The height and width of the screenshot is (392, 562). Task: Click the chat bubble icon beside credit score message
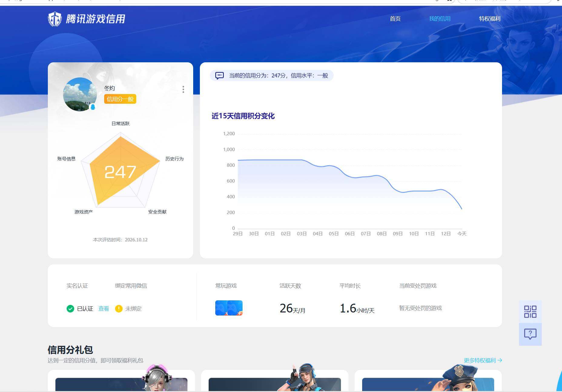(x=220, y=76)
